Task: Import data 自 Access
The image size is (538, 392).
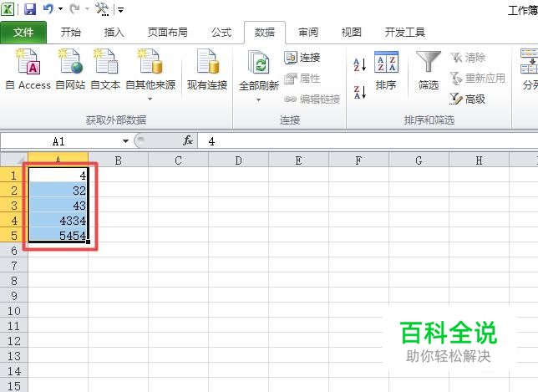Action: tap(28, 69)
